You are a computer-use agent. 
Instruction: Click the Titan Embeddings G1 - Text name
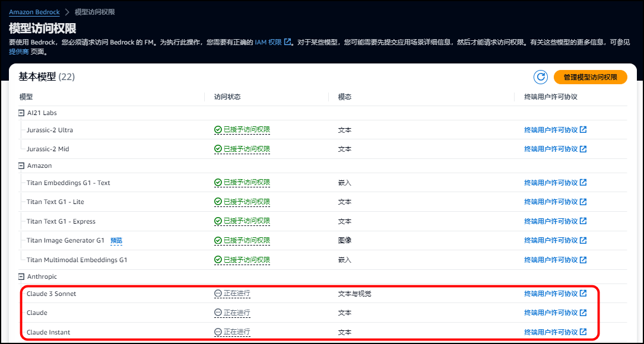coord(68,183)
